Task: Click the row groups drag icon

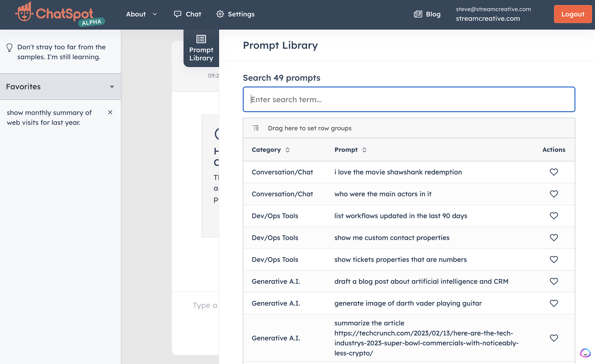Action: click(x=256, y=128)
